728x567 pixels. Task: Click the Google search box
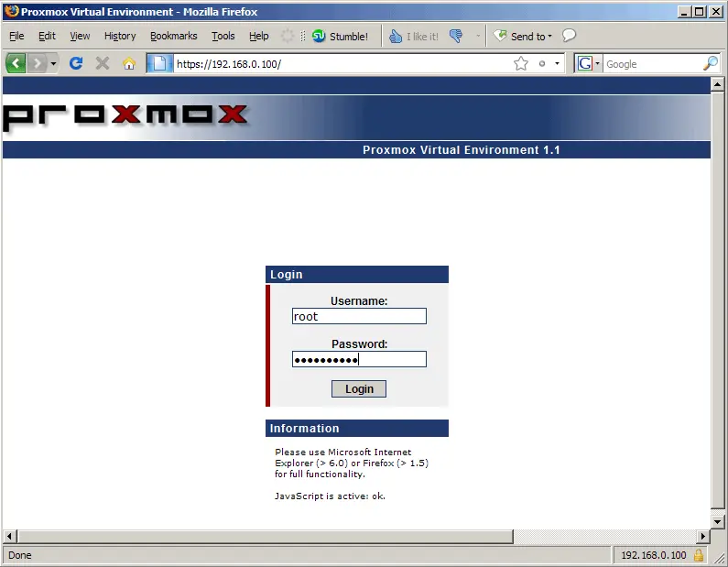(653, 64)
